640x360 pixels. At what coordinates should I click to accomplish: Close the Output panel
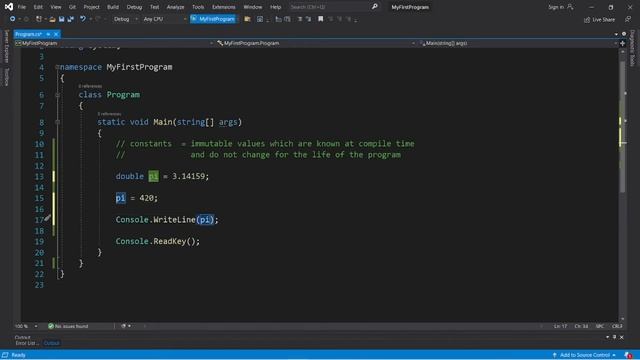[622, 337]
